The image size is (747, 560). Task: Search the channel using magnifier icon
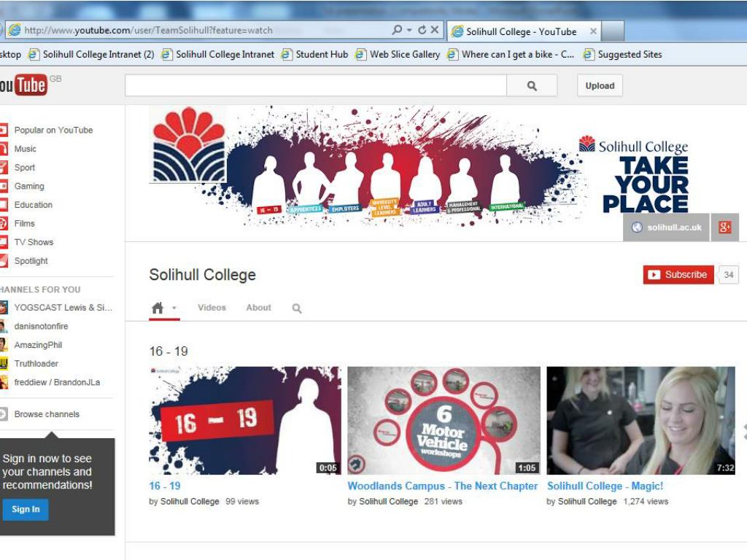(x=297, y=308)
